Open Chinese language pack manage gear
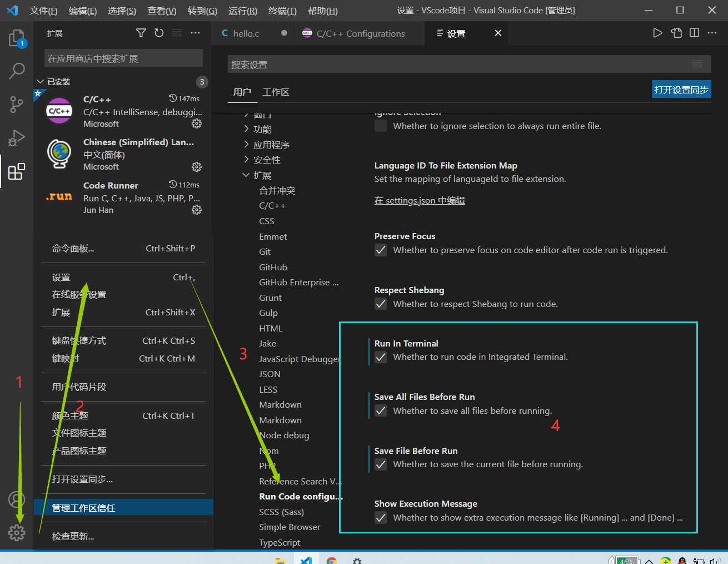728x564 pixels. 197,167
